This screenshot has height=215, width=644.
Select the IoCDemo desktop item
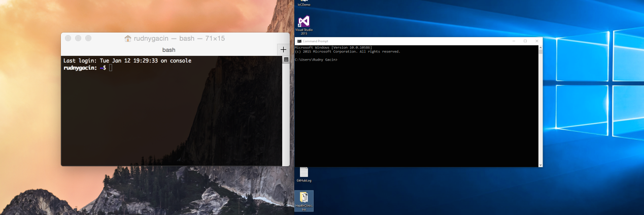tap(304, 3)
